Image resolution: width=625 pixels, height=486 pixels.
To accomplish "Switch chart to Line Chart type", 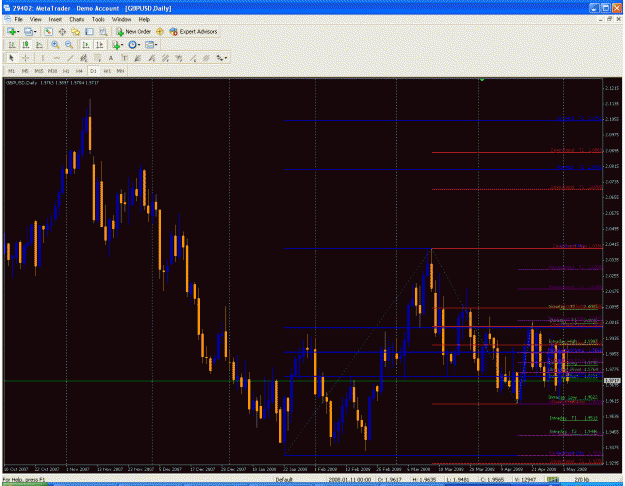I will point(39,45).
